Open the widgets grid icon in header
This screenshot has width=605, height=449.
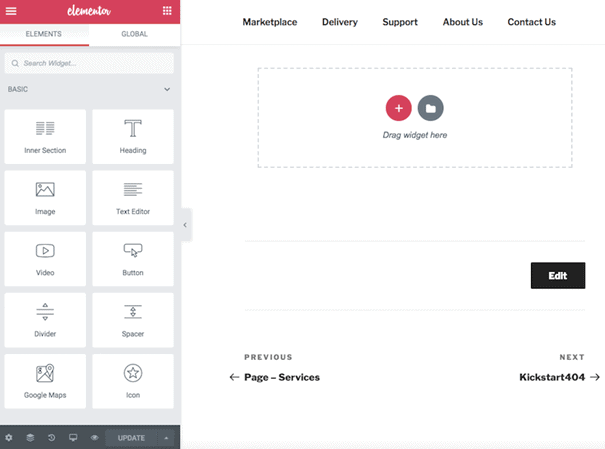pos(167,11)
